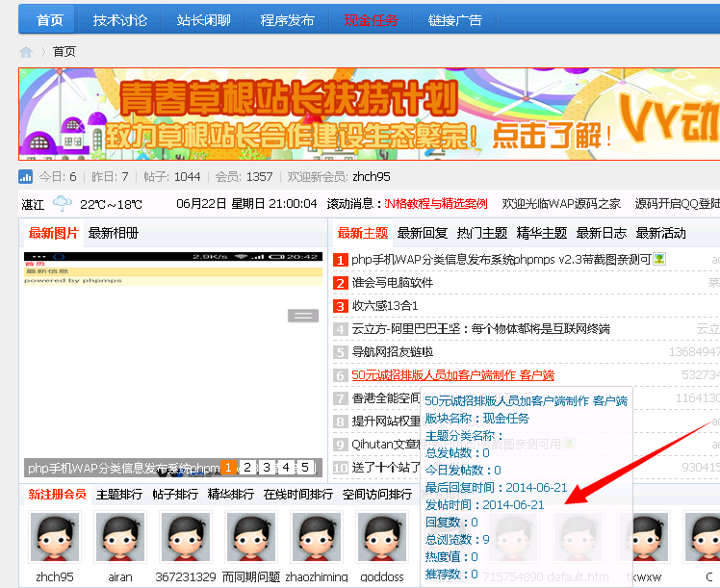Image resolution: width=720 pixels, height=588 pixels.
Task: Open red topic 50元诚招排版人员加客户端制作
Action: 452,375
